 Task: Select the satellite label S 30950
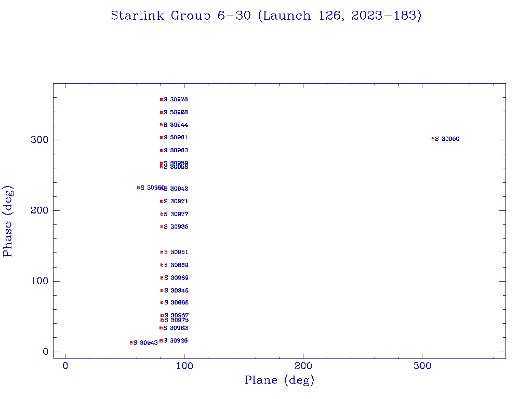pos(447,139)
